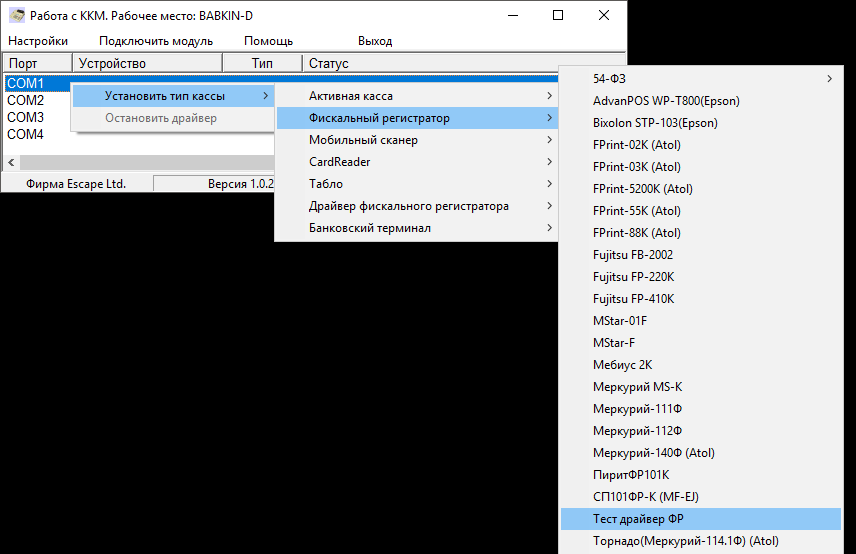Image resolution: width=856 pixels, height=554 pixels.
Task: Expand the Банковский терминал arrow
Action: [549, 228]
